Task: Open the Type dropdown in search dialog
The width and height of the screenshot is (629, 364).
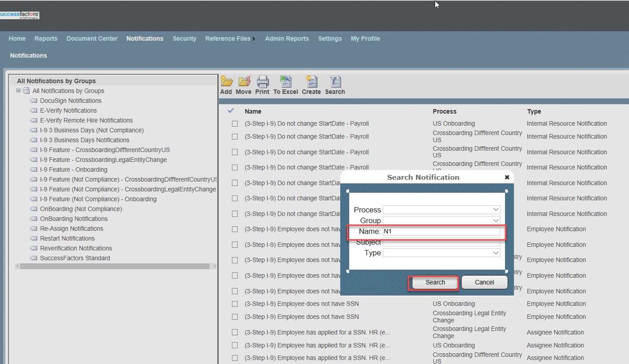Action: (496, 253)
